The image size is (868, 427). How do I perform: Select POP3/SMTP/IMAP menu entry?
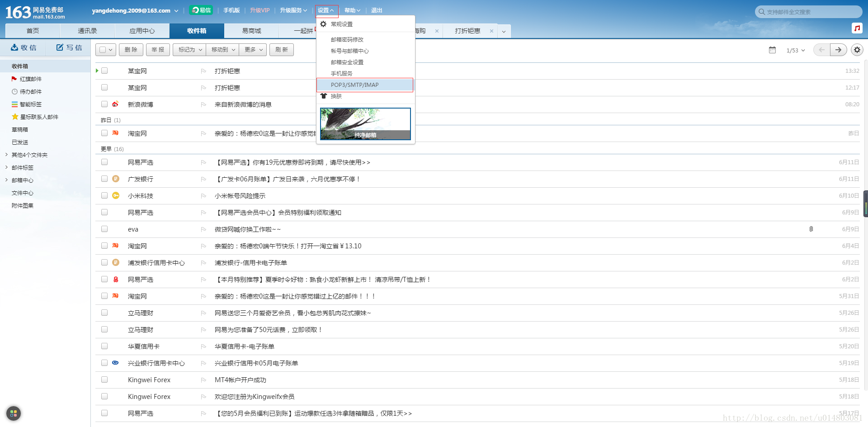pyautogui.click(x=365, y=85)
